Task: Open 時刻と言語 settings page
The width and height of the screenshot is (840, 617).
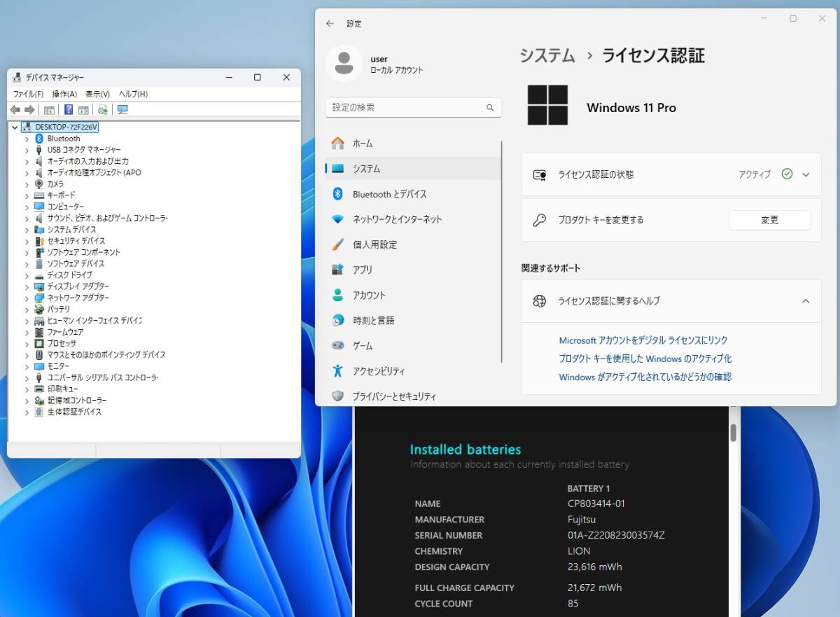Action: tap(413, 320)
